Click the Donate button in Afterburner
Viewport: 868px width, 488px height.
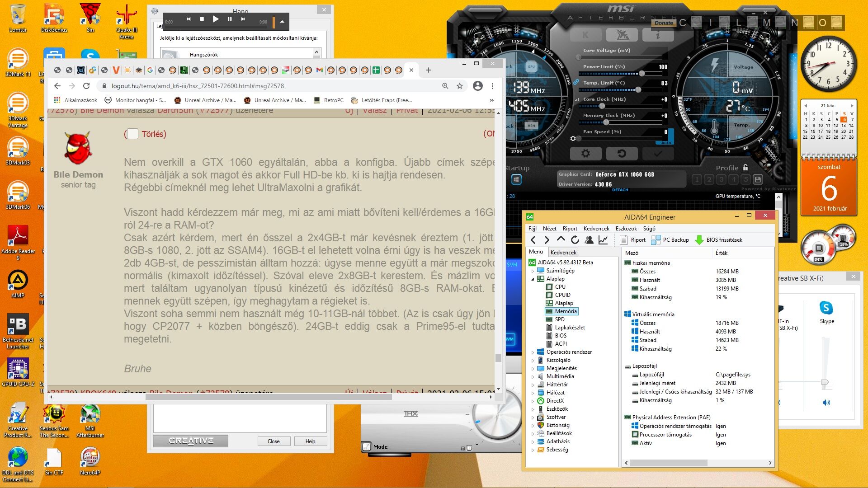(664, 23)
